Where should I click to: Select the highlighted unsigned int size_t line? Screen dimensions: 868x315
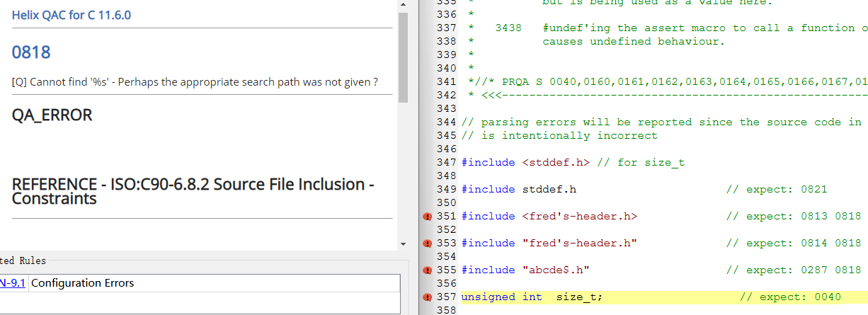coord(531,297)
